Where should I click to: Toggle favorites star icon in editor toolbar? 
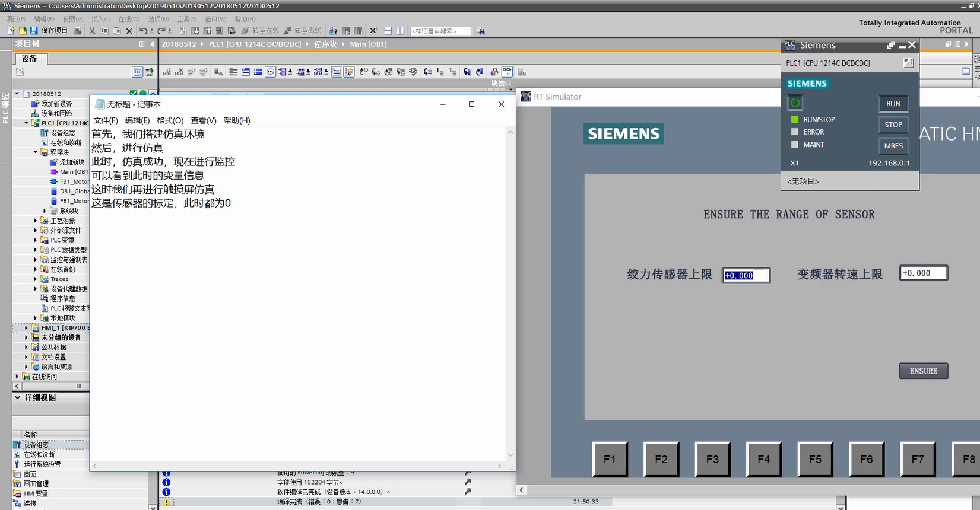348,72
